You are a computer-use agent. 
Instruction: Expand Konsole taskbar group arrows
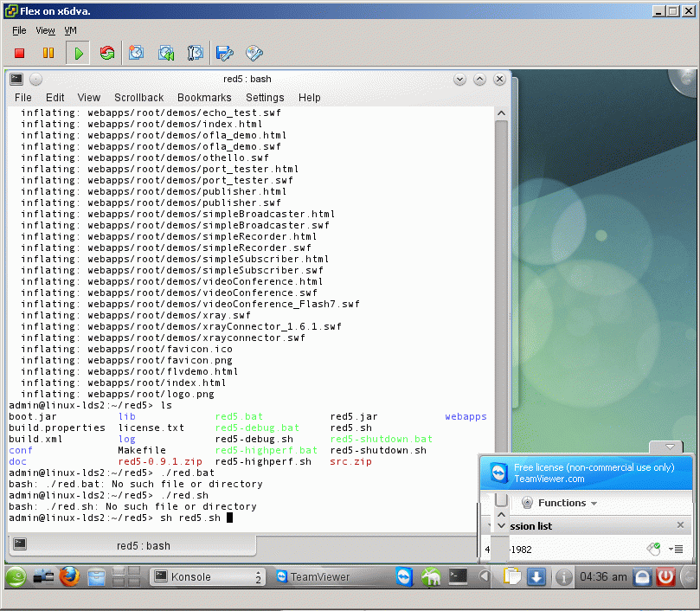tap(258, 576)
